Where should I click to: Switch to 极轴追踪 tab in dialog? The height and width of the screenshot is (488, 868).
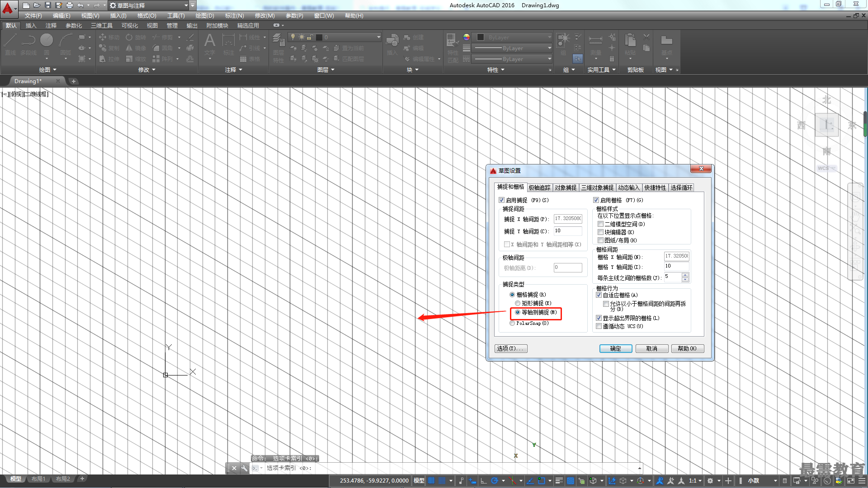point(539,188)
